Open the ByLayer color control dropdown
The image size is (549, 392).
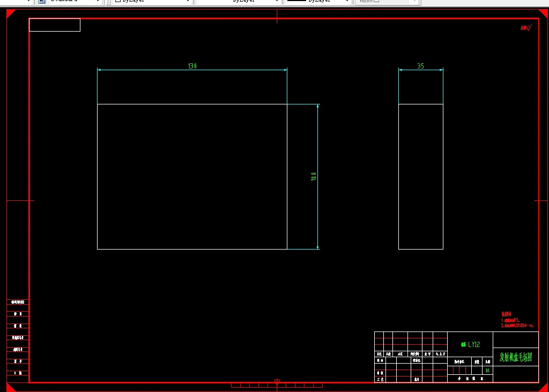[x=152, y=2]
